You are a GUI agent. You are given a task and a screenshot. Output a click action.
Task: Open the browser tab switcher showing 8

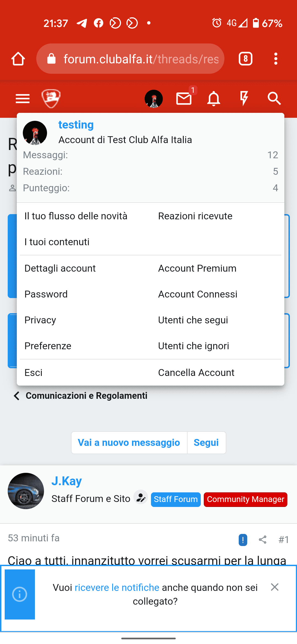(246, 59)
